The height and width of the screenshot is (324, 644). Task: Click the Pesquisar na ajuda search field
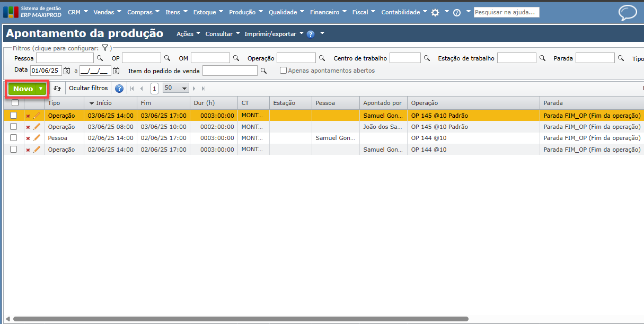pos(506,12)
